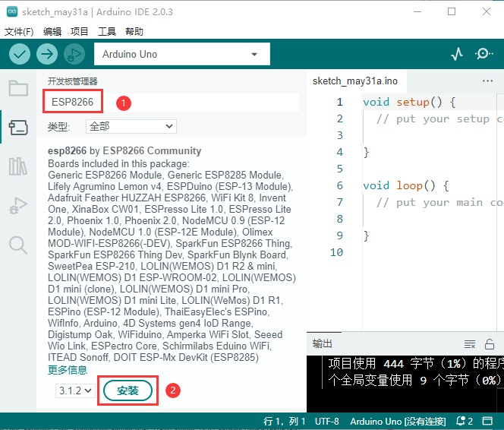The image size is (504, 430).
Task: Click Arduino Uno [没有连接] status entry
Action: coord(398,422)
